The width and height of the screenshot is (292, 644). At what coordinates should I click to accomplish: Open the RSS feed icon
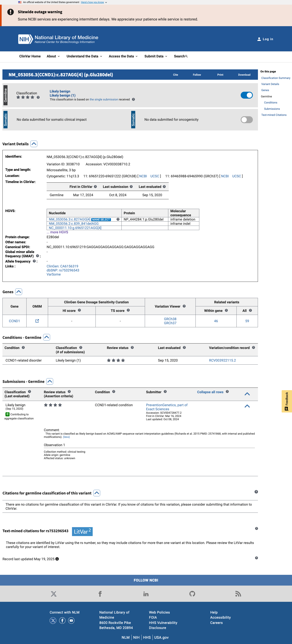pyautogui.click(x=238, y=594)
